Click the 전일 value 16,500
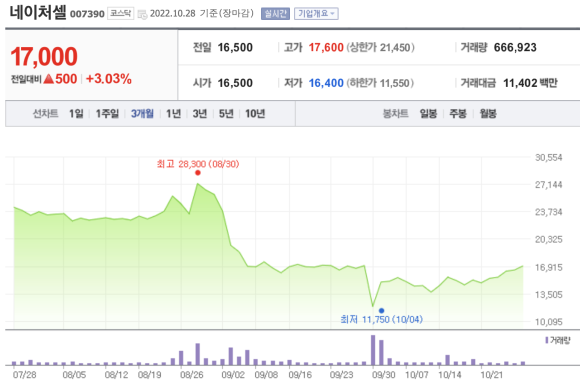Screen dimensions: 580x392 [235, 47]
